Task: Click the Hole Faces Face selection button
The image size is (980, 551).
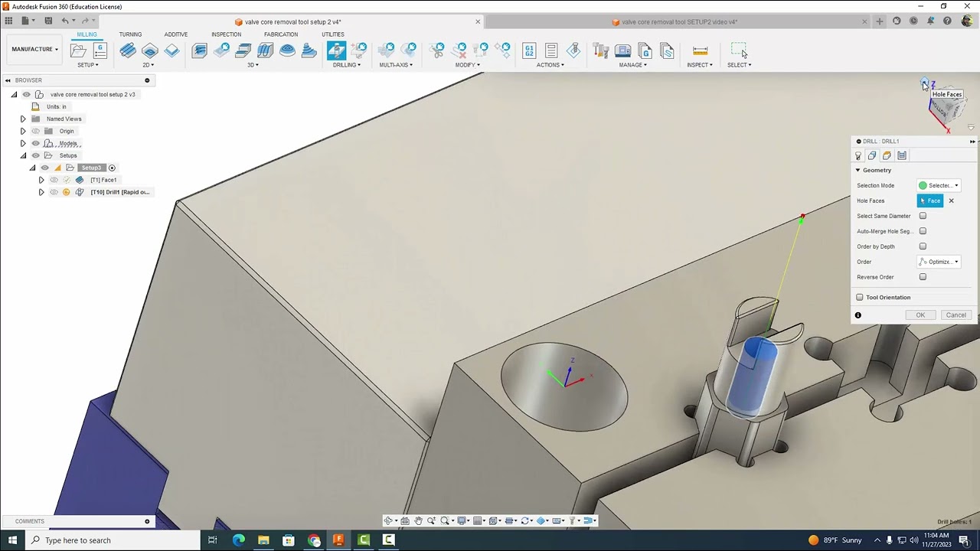Action: pyautogui.click(x=930, y=201)
